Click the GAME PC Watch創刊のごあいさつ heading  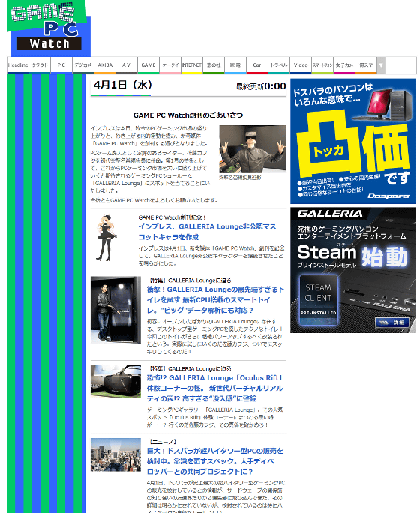click(188, 115)
